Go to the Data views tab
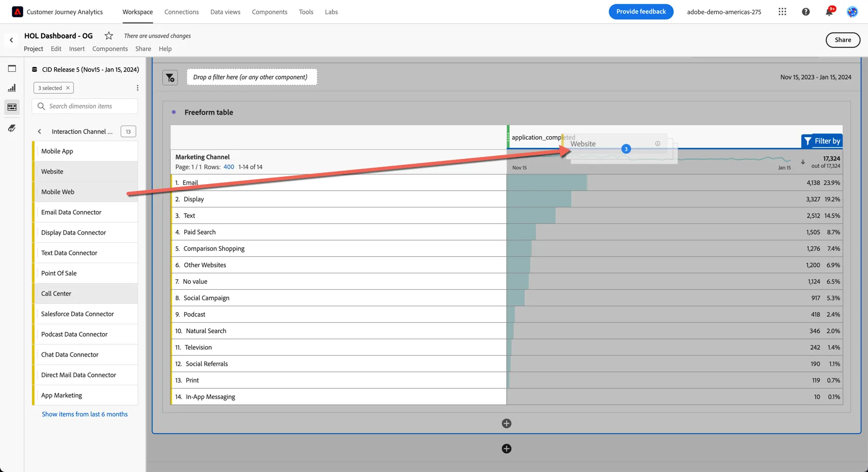This screenshot has width=868, height=472. (x=225, y=12)
